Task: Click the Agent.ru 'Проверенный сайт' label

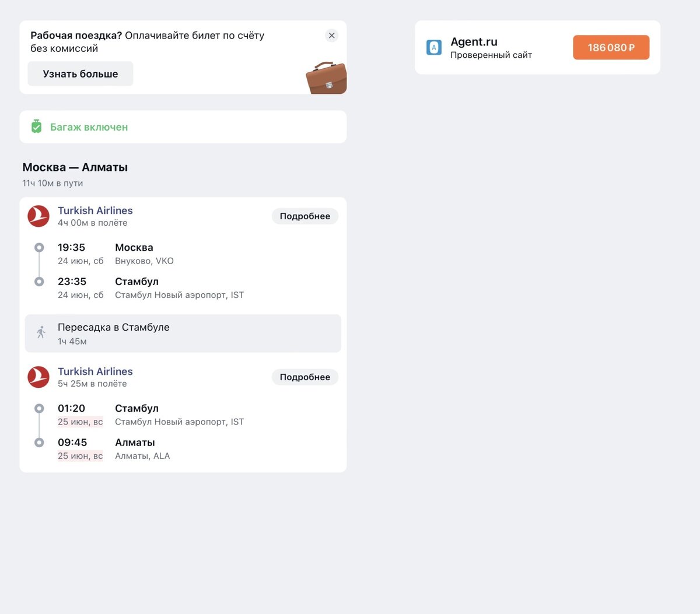Action: [x=491, y=55]
